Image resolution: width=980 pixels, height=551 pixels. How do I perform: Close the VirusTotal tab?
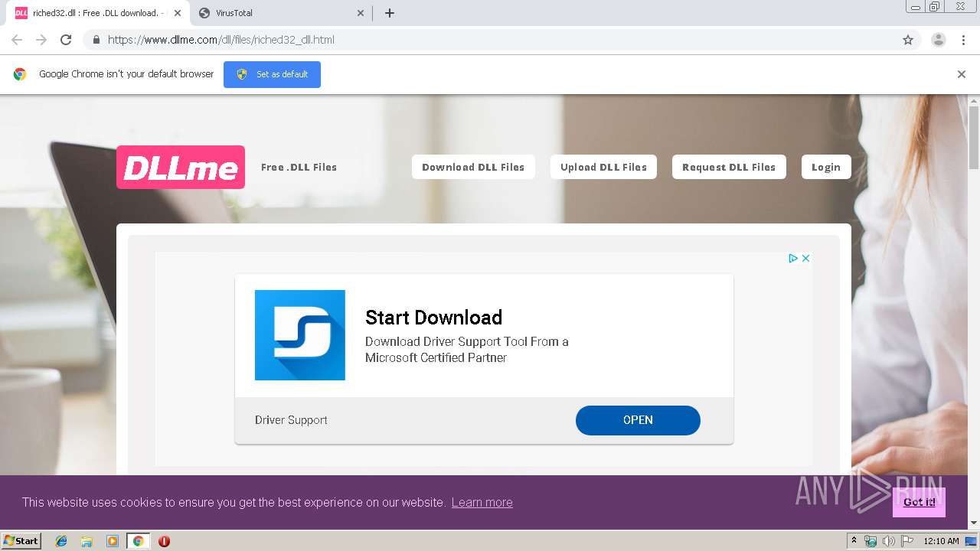point(361,13)
